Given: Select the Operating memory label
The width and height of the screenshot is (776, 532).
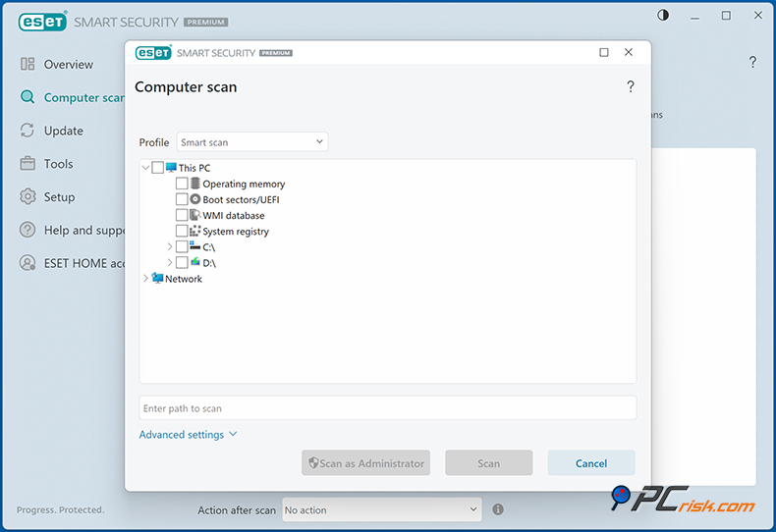Looking at the screenshot, I should [244, 184].
